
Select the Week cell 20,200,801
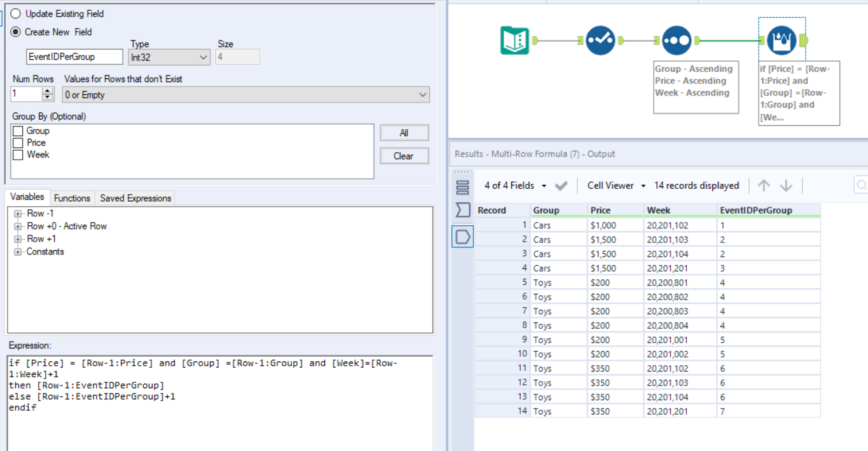[x=680, y=282]
